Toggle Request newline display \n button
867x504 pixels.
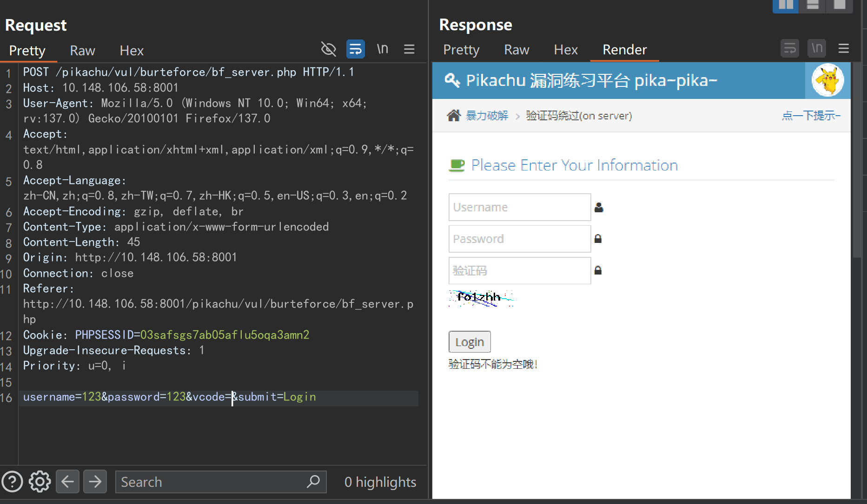[383, 49]
